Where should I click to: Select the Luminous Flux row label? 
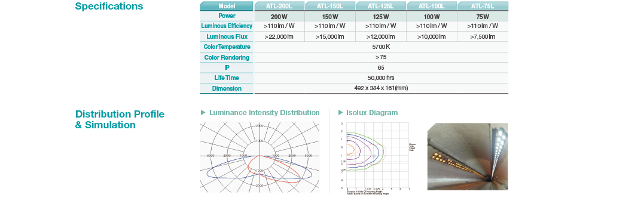227,36
